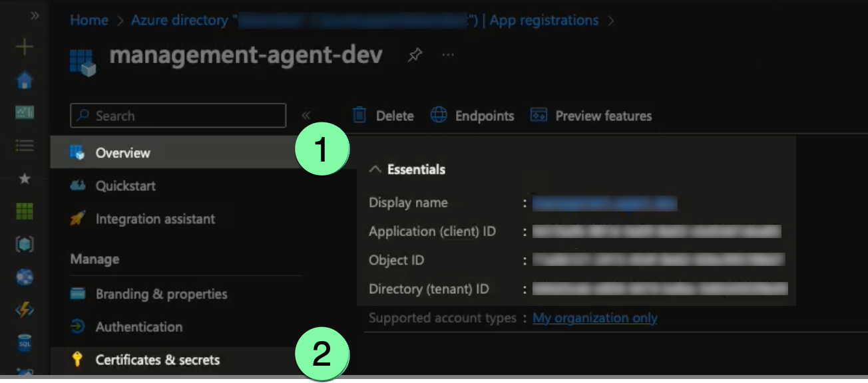Pin management-agent-dev with the pin icon
Viewport: 868px width, 383px height.
pos(415,55)
